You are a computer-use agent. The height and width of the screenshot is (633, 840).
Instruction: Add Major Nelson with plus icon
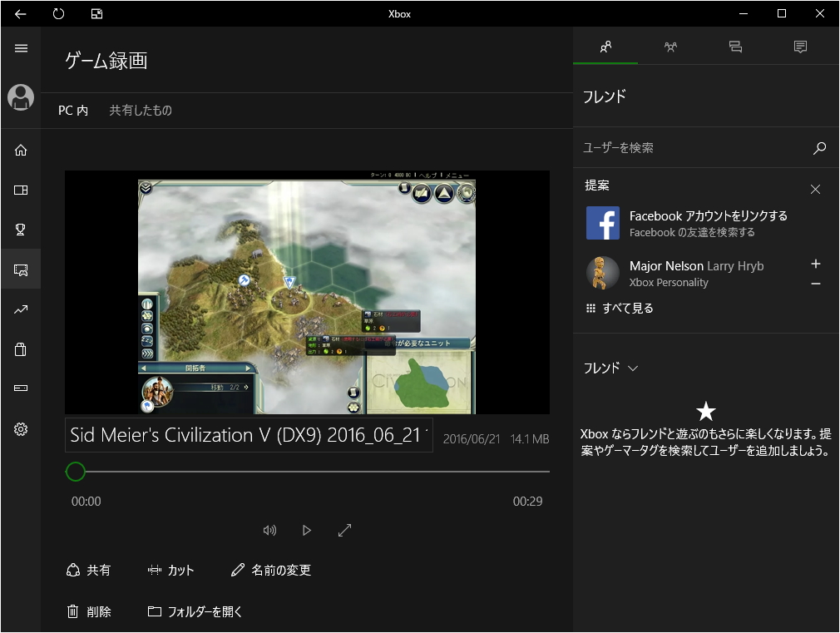click(815, 264)
